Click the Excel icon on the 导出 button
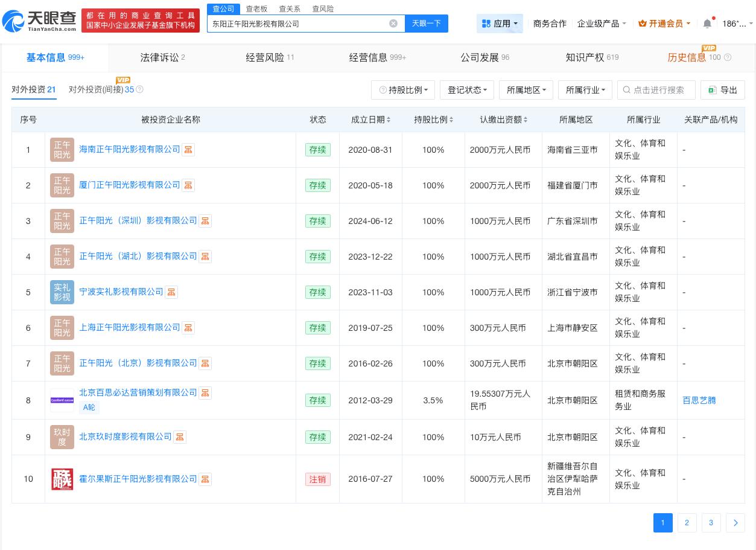This screenshot has width=756, height=550. pyautogui.click(x=712, y=89)
